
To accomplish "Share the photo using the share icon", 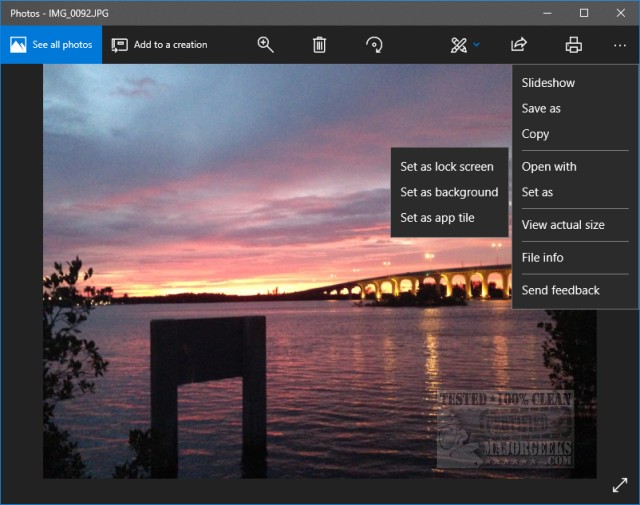I will click(x=519, y=44).
